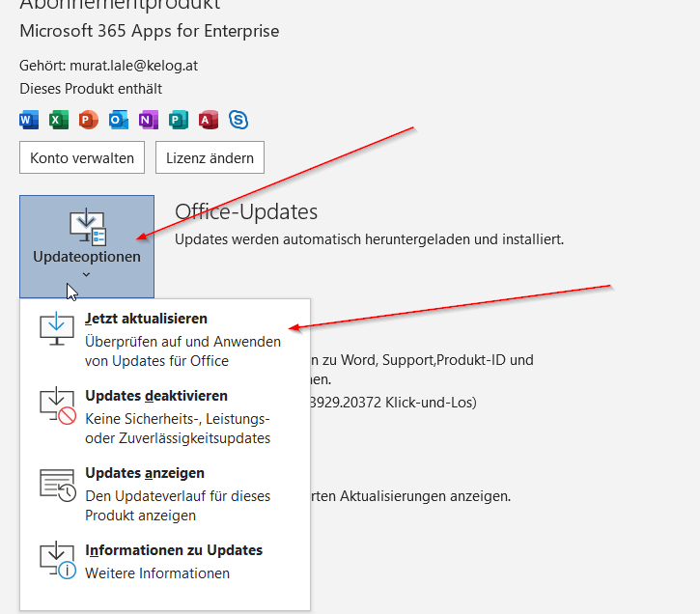Click the Jetzt aktualisieren monitor icon
Screen dimensions: 700x614
[57, 329]
